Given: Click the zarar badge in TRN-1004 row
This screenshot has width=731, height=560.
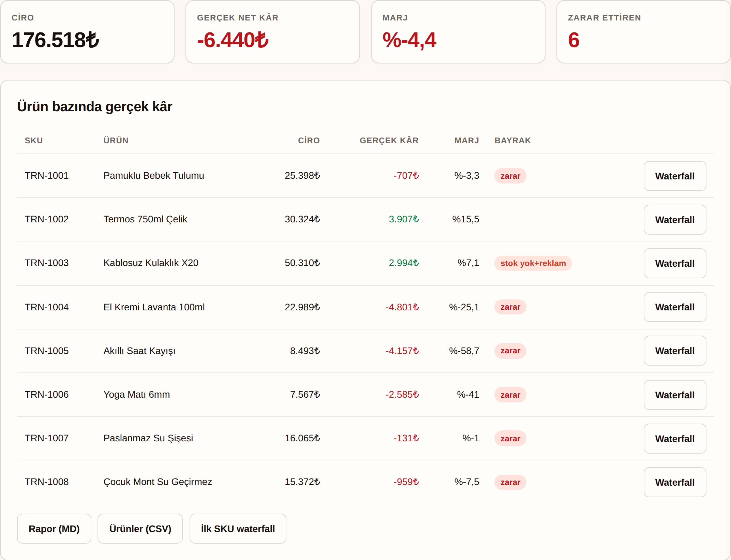Looking at the screenshot, I should (510, 307).
